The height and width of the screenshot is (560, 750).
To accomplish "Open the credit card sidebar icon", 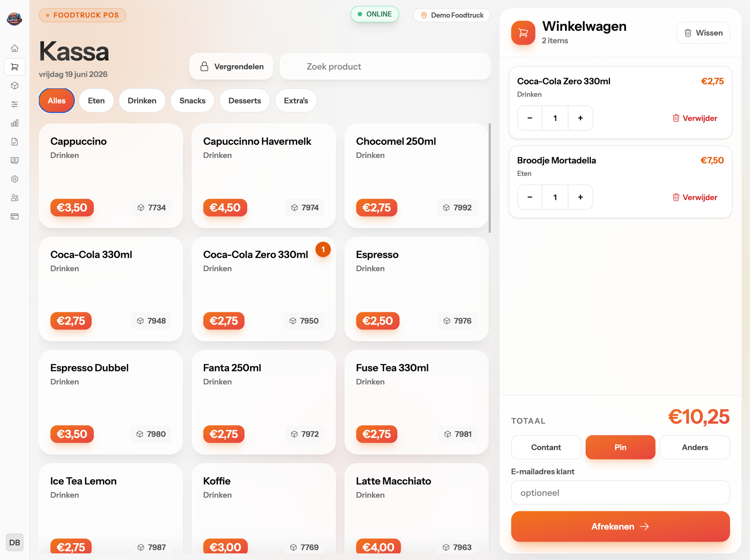I will coord(15,216).
